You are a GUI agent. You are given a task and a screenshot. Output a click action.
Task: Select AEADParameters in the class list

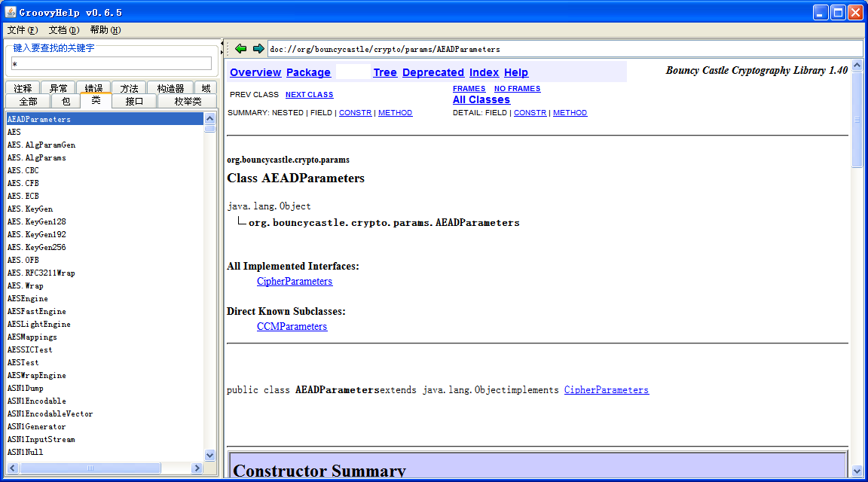(105, 119)
